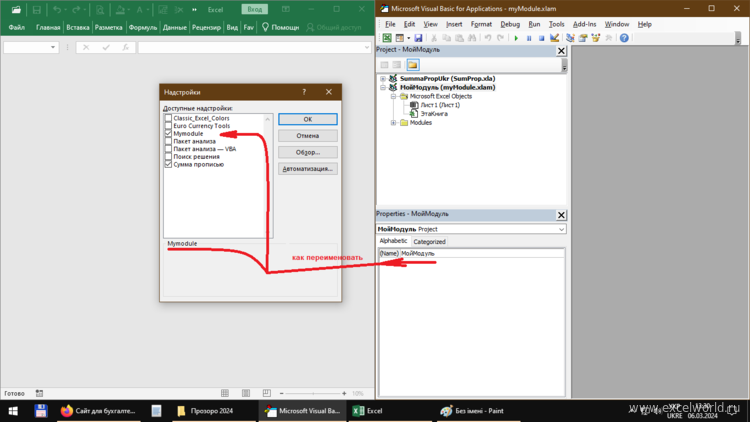Expand the Excel formula bar chevron
Screen dimensions: 750x422
[x=367, y=47]
